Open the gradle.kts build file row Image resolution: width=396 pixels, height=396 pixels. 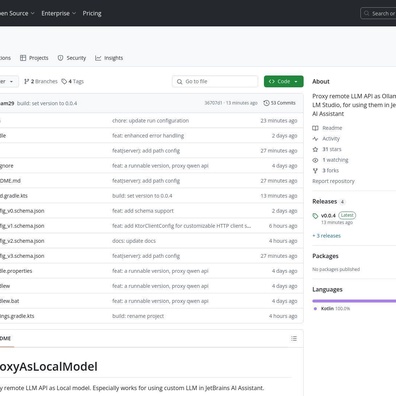point(14,196)
